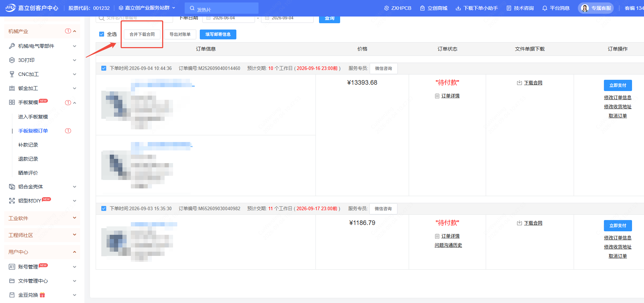Collapse the 用户中心 section
The image size is (644, 303).
coord(75,252)
